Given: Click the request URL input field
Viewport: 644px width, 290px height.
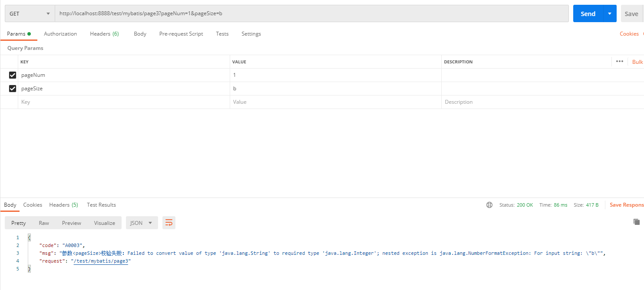Looking at the screenshot, I should point(312,13).
